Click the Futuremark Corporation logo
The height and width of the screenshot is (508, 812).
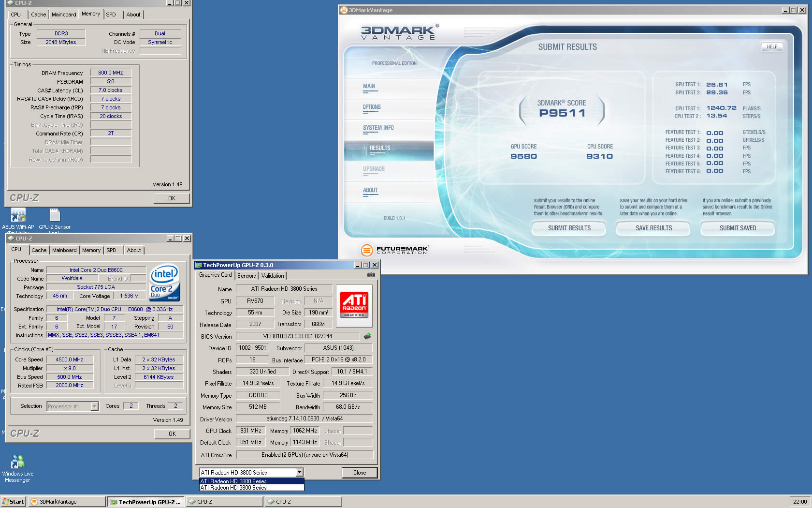pos(395,250)
